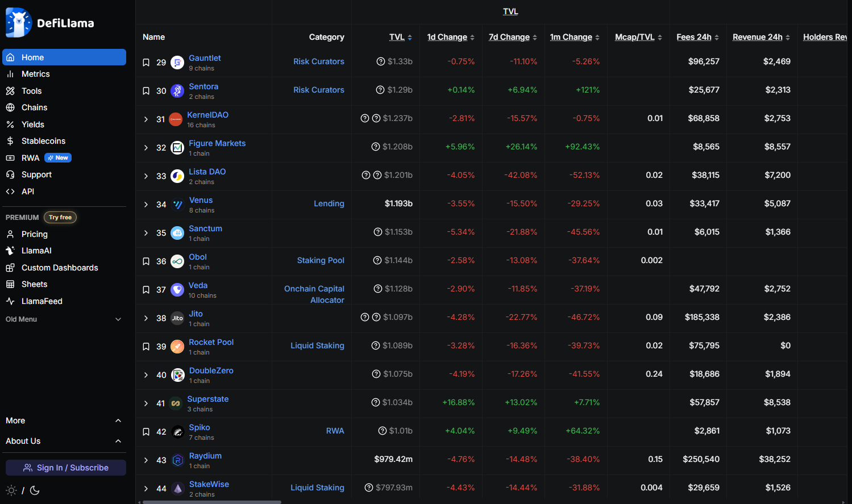
Task: Open the Superstate protocol link
Action: click(207, 399)
